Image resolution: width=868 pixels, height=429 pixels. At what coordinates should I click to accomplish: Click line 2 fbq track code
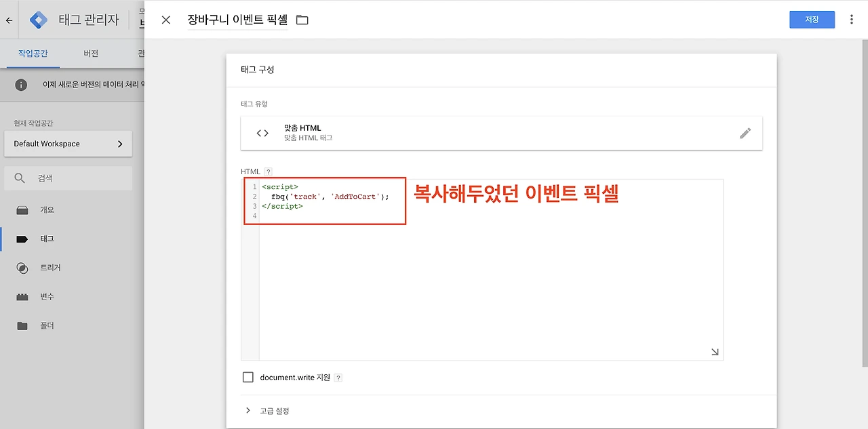click(x=330, y=197)
